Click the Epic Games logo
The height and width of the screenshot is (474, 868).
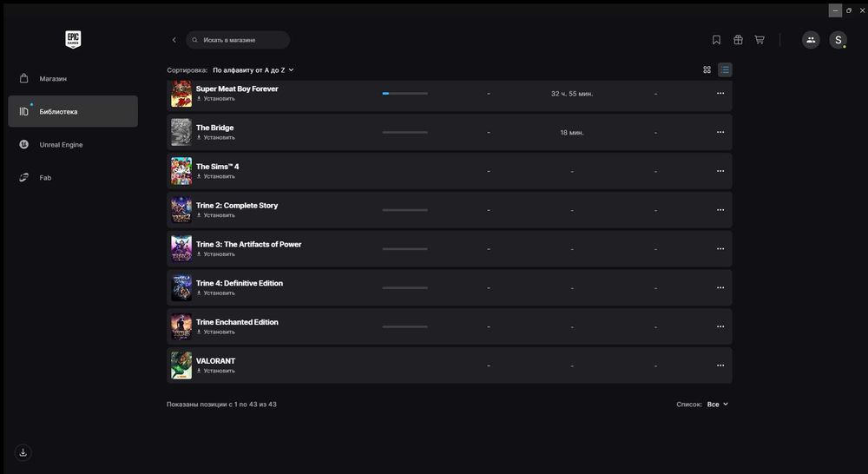tap(73, 39)
